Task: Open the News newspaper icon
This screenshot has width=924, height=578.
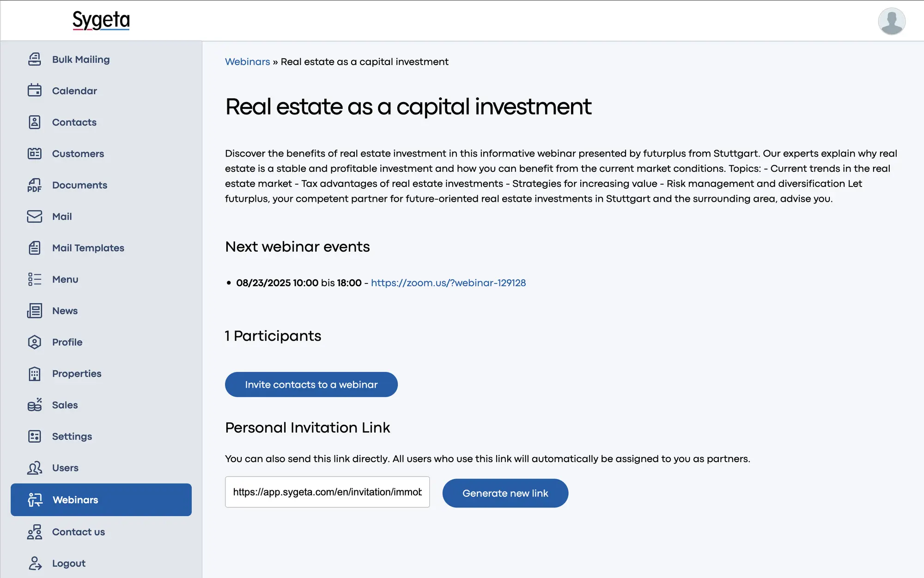Action: tap(35, 310)
